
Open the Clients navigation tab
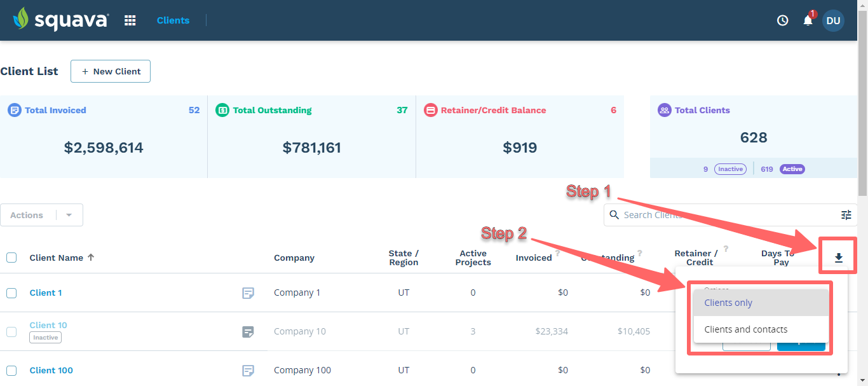point(173,20)
